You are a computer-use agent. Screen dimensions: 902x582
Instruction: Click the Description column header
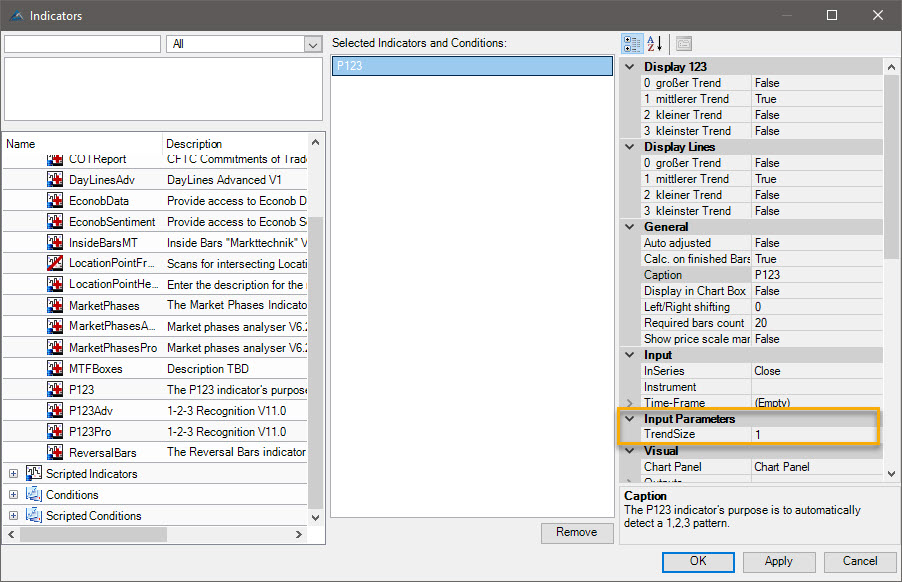point(234,144)
